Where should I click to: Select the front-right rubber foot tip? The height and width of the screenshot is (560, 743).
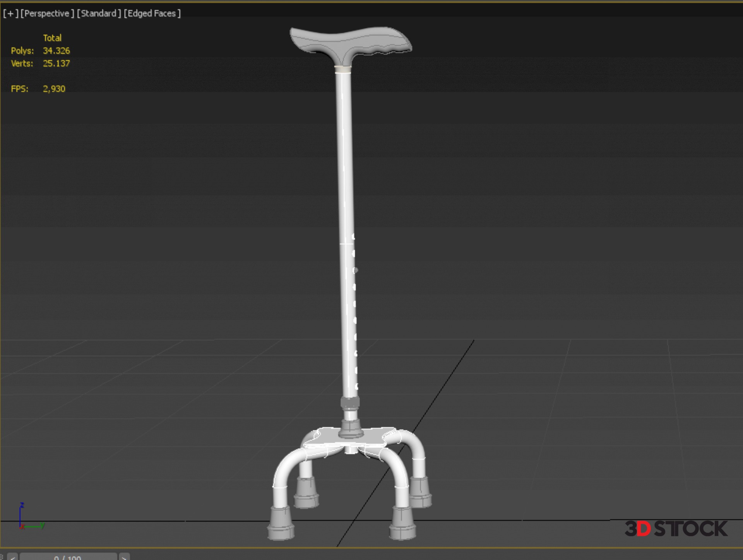click(402, 523)
